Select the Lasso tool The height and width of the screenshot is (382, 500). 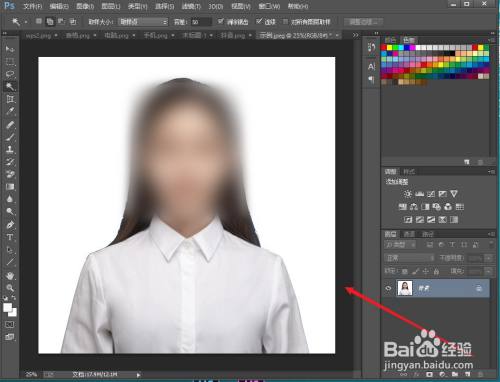coord(10,74)
